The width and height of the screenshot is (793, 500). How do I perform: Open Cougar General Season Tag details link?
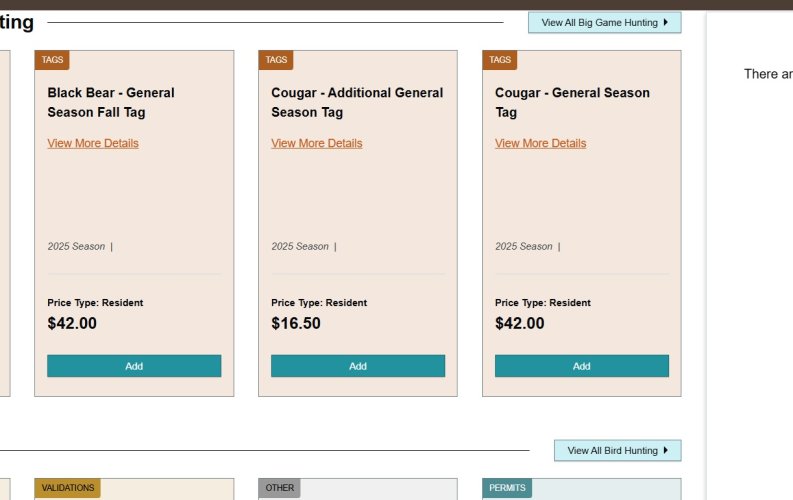[541, 143]
